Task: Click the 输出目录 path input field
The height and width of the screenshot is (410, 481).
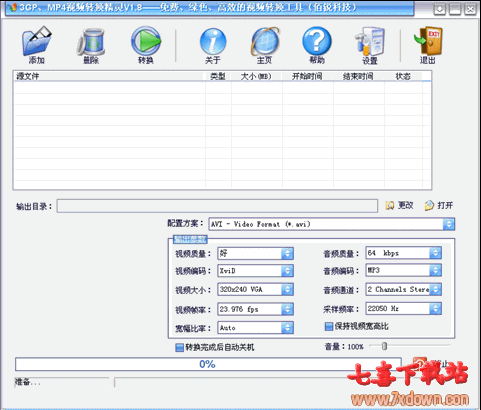Action: [x=217, y=206]
